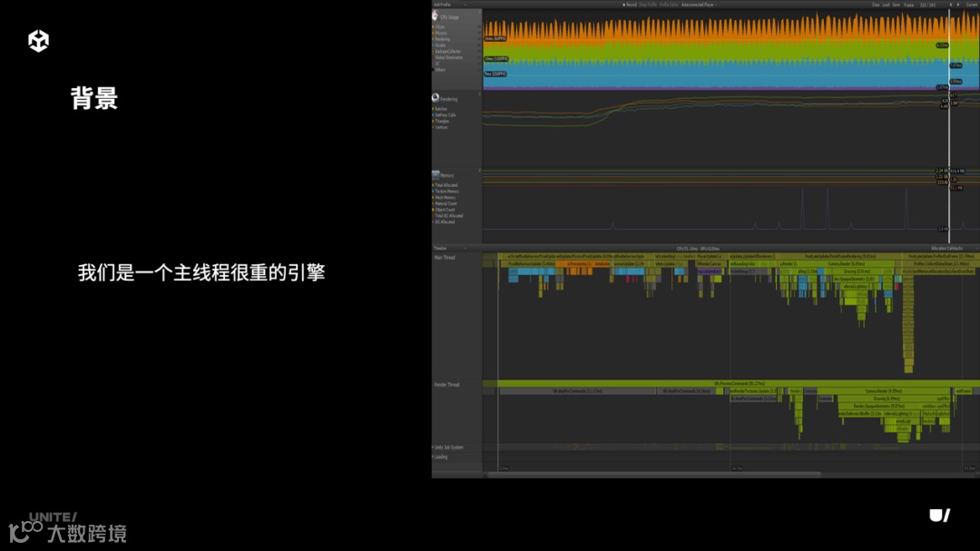Open the Timeline view dropdown
The height and width of the screenshot is (551, 980).
450,249
